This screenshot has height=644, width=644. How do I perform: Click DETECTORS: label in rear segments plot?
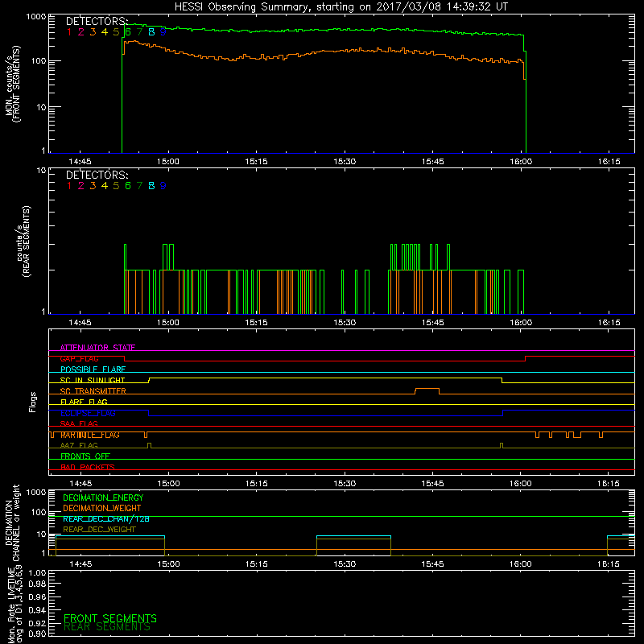[x=97, y=175]
